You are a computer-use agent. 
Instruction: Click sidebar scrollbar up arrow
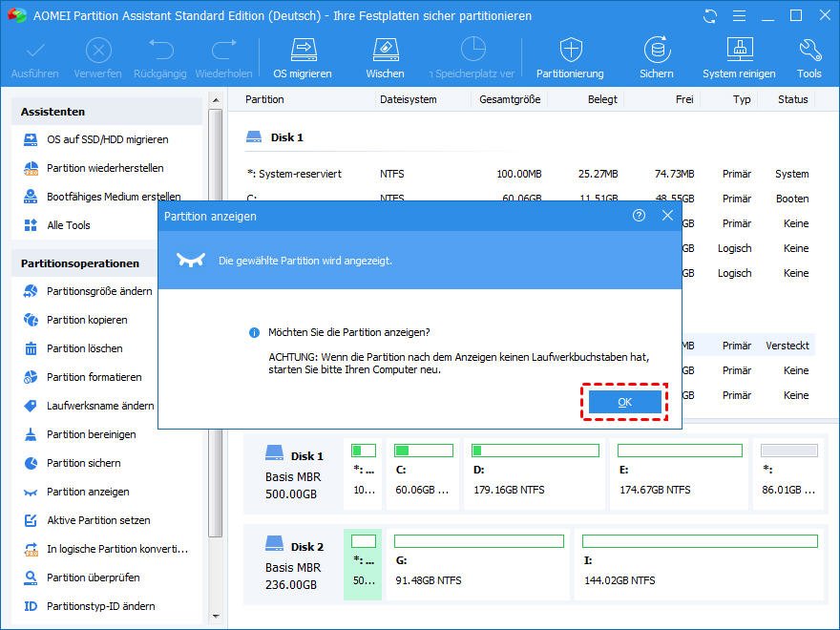[216, 100]
